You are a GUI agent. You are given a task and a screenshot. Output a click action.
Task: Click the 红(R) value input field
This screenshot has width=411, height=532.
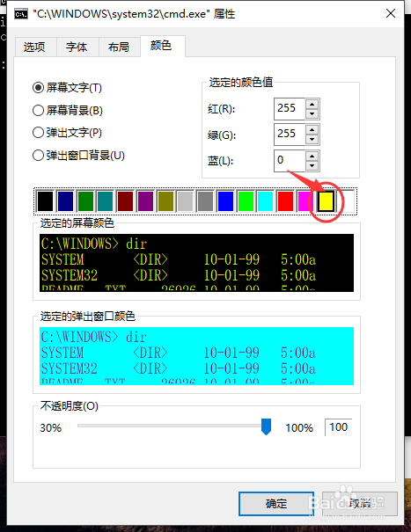(290, 108)
